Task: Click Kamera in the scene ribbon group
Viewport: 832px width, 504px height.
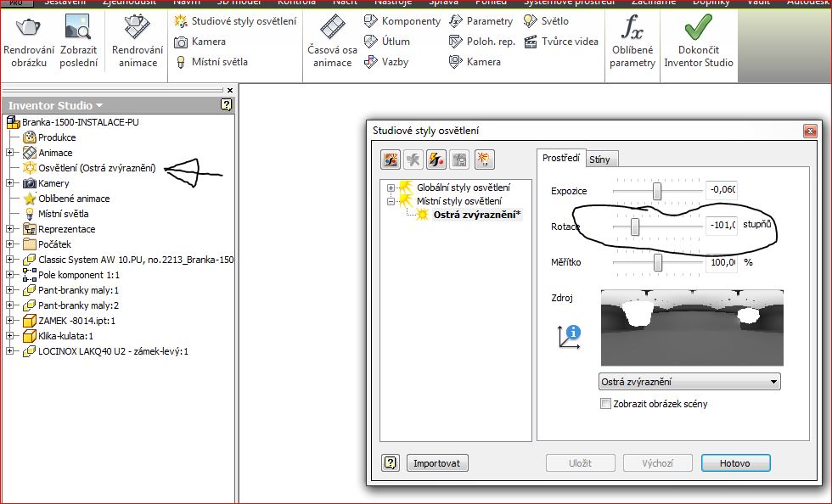Action: coord(200,42)
